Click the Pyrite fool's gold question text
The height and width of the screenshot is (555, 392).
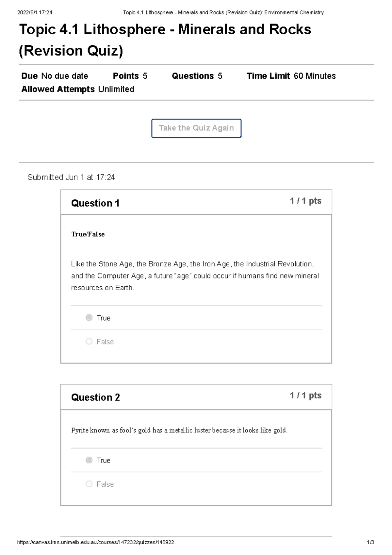pyautogui.click(x=179, y=430)
